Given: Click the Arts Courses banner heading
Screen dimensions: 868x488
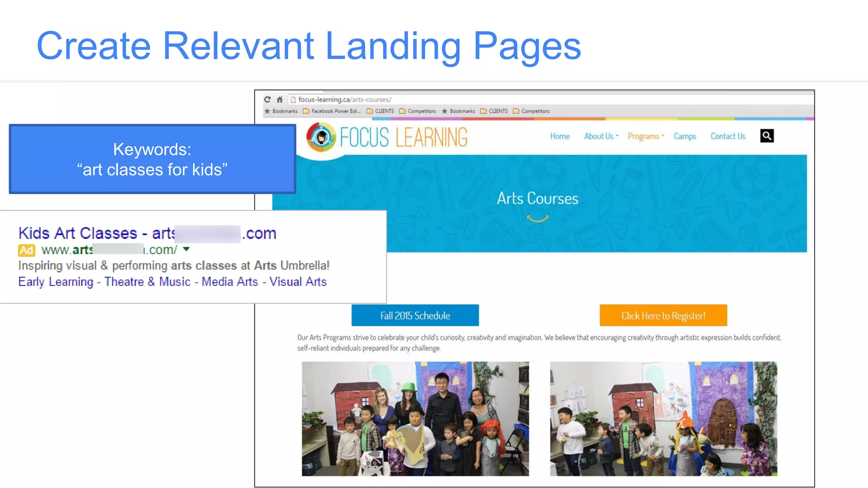Looking at the screenshot, I should coord(537,198).
